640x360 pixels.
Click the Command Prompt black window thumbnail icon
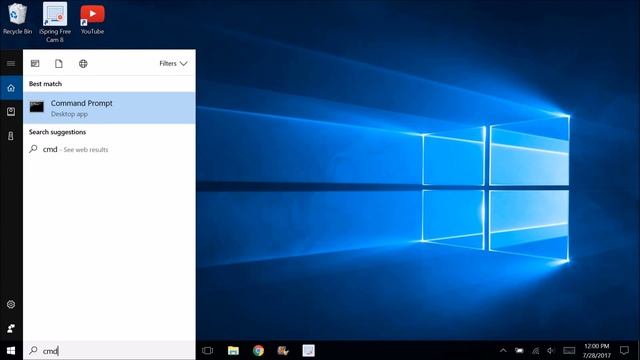[x=37, y=107]
